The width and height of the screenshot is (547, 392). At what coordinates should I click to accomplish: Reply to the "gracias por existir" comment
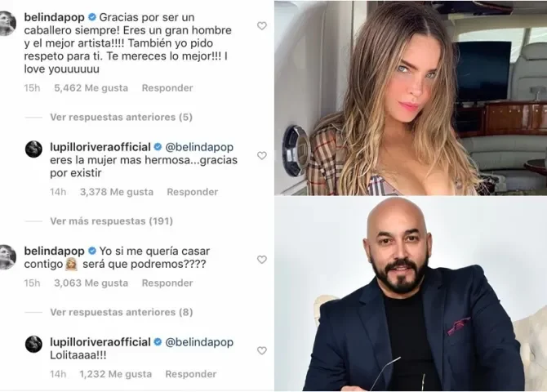pos(192,192)
